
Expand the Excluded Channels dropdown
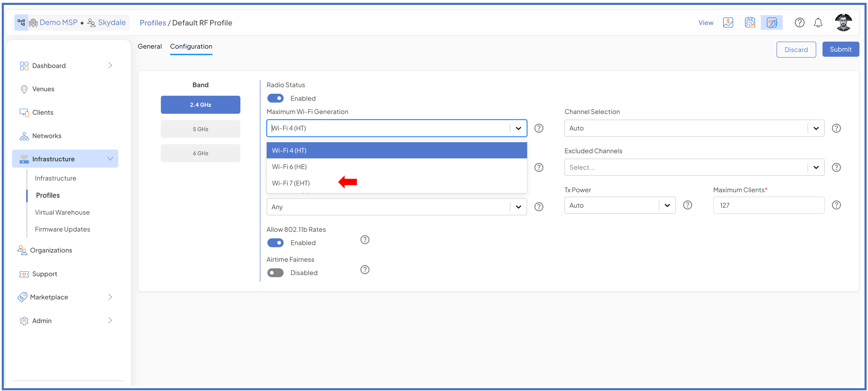click(x=694, y=167)
